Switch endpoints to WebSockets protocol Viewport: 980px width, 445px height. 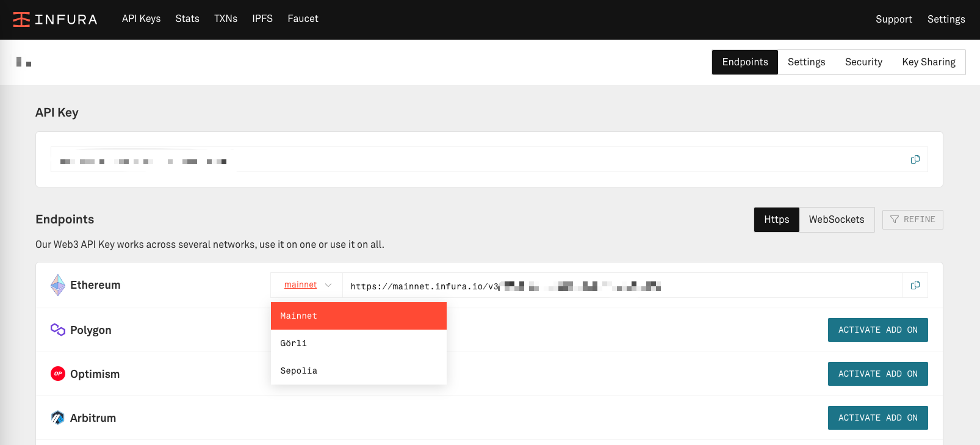[x=836, y=220]
